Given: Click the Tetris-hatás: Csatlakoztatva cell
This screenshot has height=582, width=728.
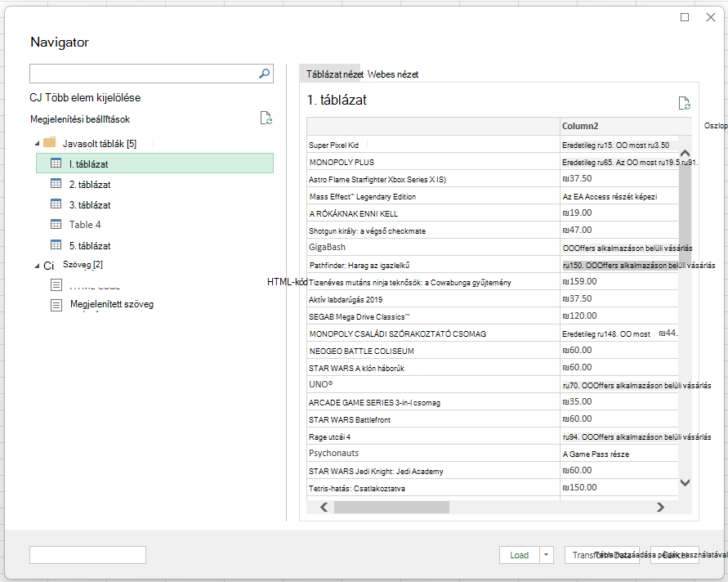Looking at the screenshot, I should pyautogui.click(x=433, y=488).
